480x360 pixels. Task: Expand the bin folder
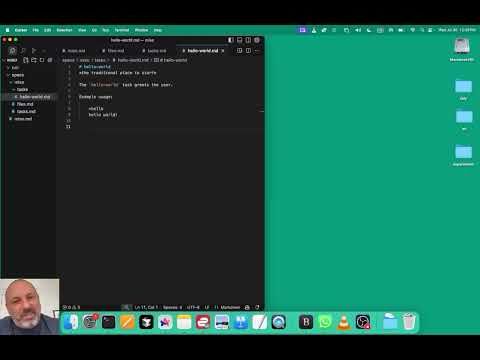click(15, 68)
